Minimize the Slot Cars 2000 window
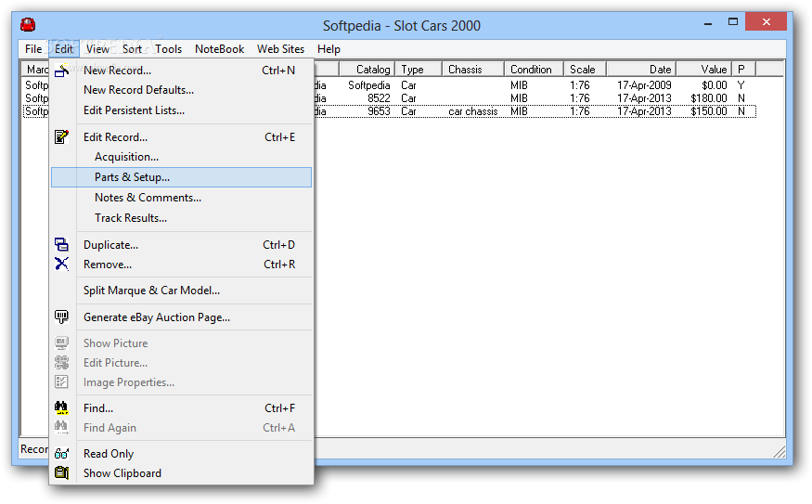 pos(708,23)
